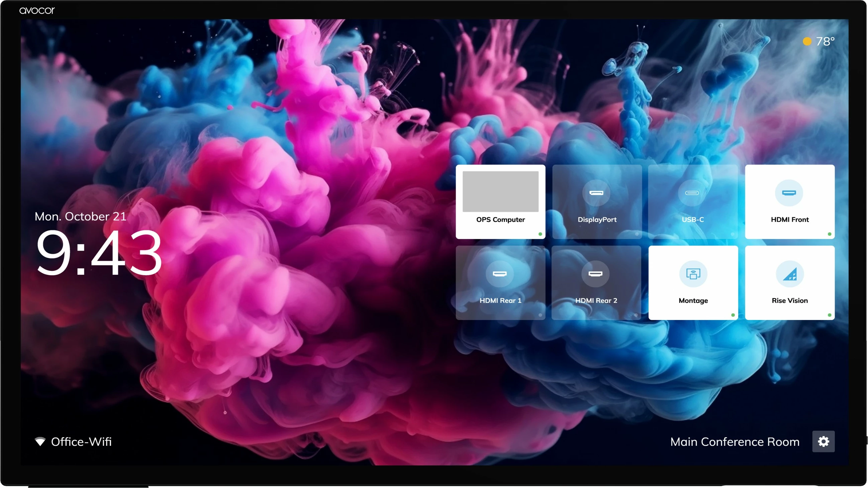
Task: Click the 9:43 clock display
Action: click(x=98, y=252)
